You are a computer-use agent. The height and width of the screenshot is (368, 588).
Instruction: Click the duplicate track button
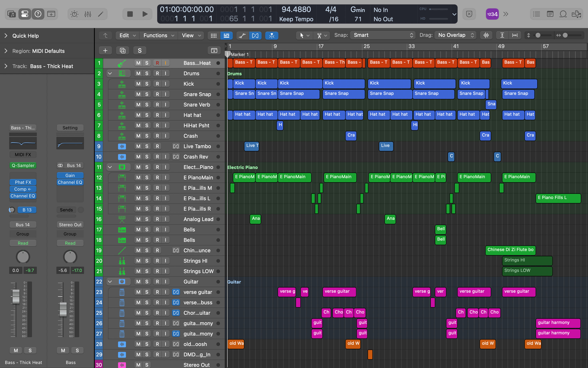[x=123, y=51]
